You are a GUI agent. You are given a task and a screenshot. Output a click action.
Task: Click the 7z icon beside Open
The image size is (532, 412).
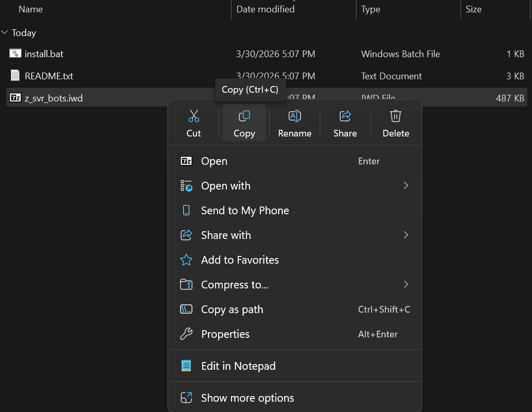(186, 161)
